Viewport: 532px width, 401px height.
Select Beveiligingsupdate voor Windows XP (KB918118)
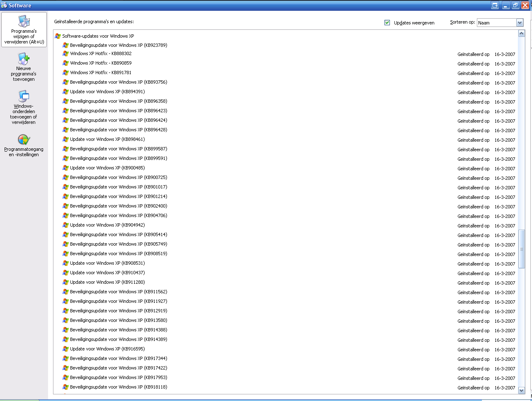(x=118, y=387)
